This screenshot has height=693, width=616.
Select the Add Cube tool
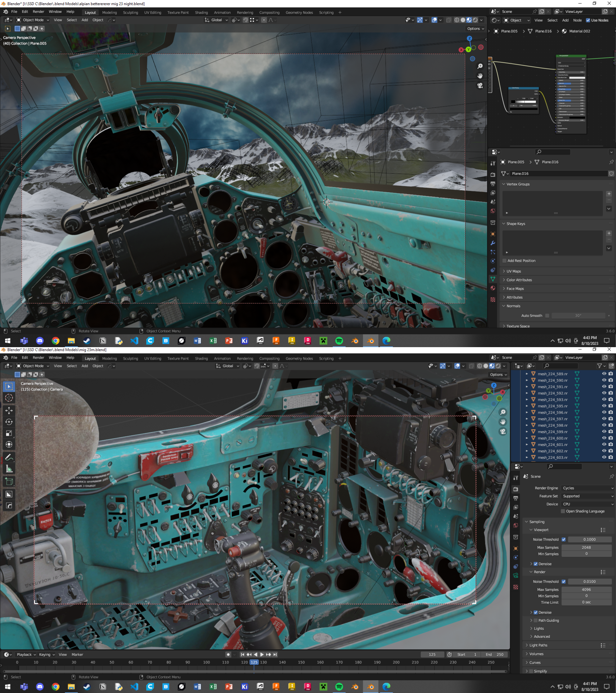(9, 482)
